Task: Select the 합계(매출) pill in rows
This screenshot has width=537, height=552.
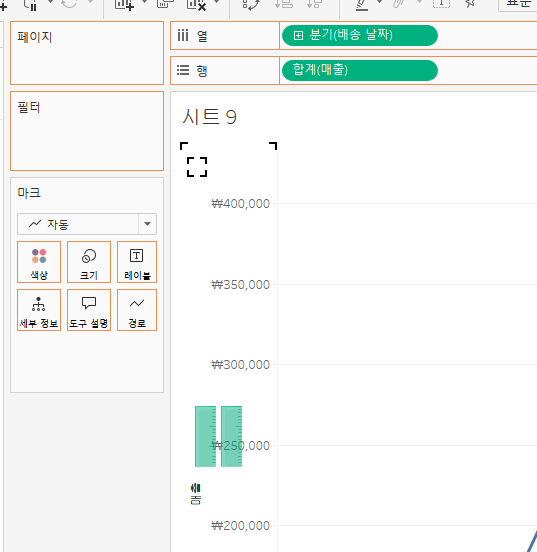Action: [360, 70]
